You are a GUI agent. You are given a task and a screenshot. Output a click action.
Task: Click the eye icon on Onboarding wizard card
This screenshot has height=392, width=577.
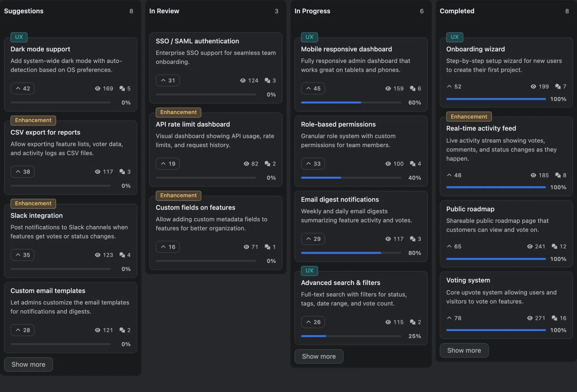[533, 87]
